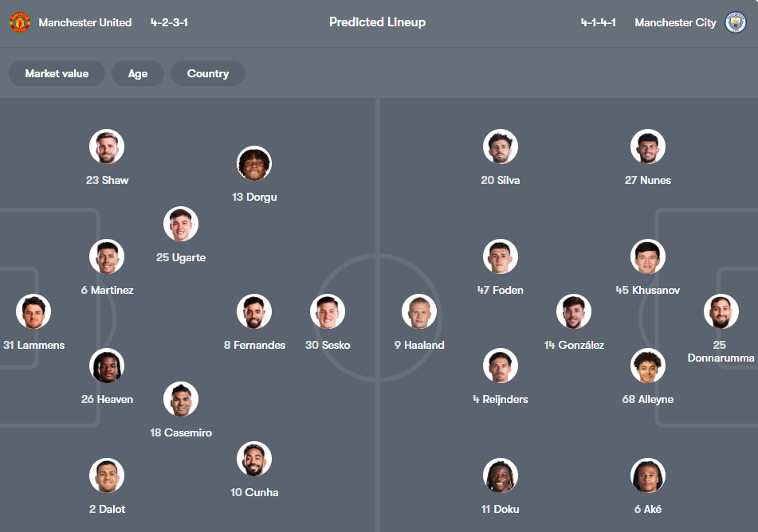This screenshot has width=758, height=532.
Task: Click Casemiro's avatar
Action: click(181, 399)
